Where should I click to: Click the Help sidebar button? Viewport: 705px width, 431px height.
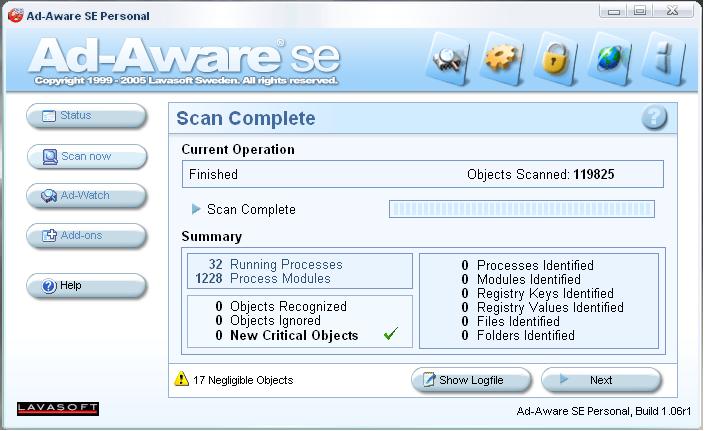click(x=87, y=285)
